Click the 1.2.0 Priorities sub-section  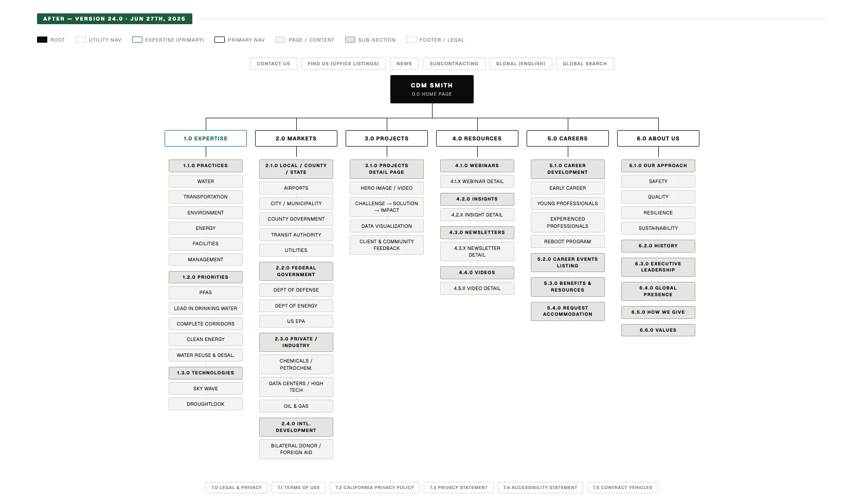[206, 277]
